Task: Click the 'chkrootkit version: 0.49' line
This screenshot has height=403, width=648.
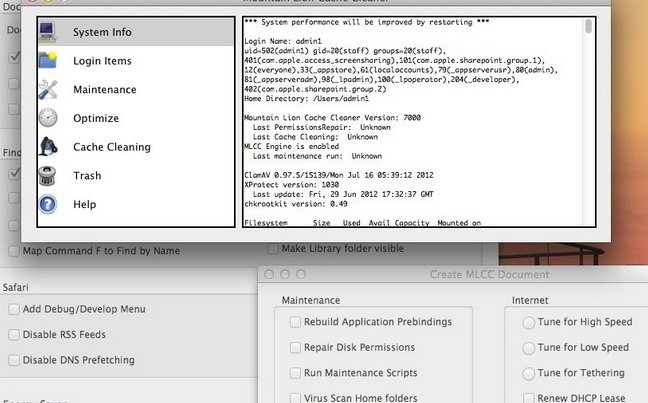Action: point(295,204)
